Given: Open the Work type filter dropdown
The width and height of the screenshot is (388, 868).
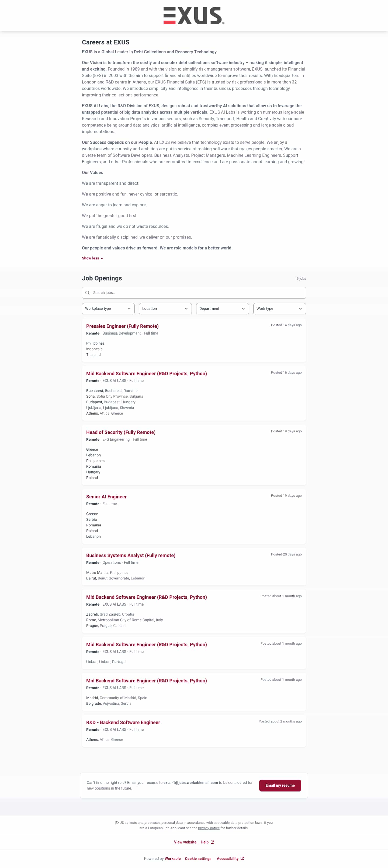Looking at the screenshot, I should [279, 308].
